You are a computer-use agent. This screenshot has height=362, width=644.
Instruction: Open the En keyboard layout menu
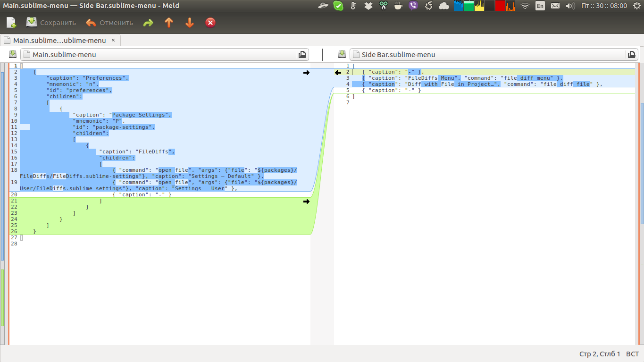click(540, 6)
